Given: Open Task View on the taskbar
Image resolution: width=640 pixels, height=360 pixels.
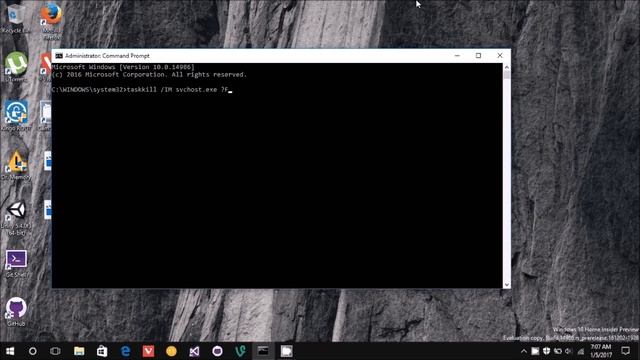Looking at the screenshot, I should click(x=56, y=351).
